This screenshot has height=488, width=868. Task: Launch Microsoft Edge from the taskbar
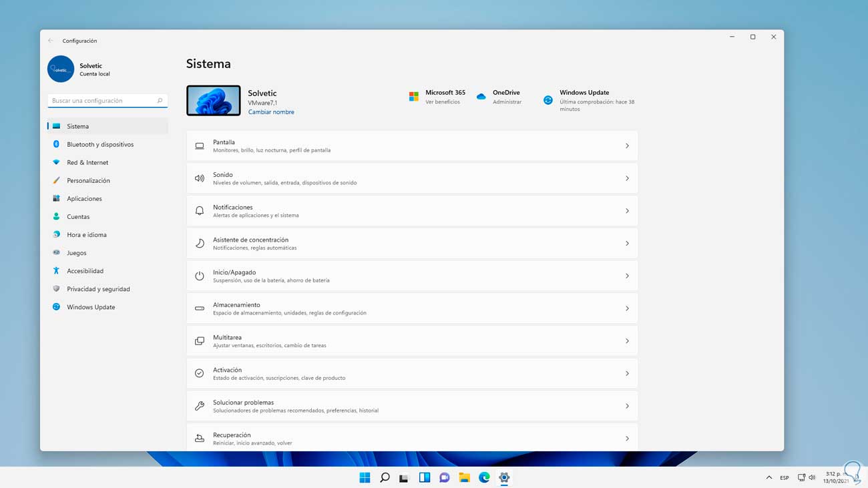(484, 477)
